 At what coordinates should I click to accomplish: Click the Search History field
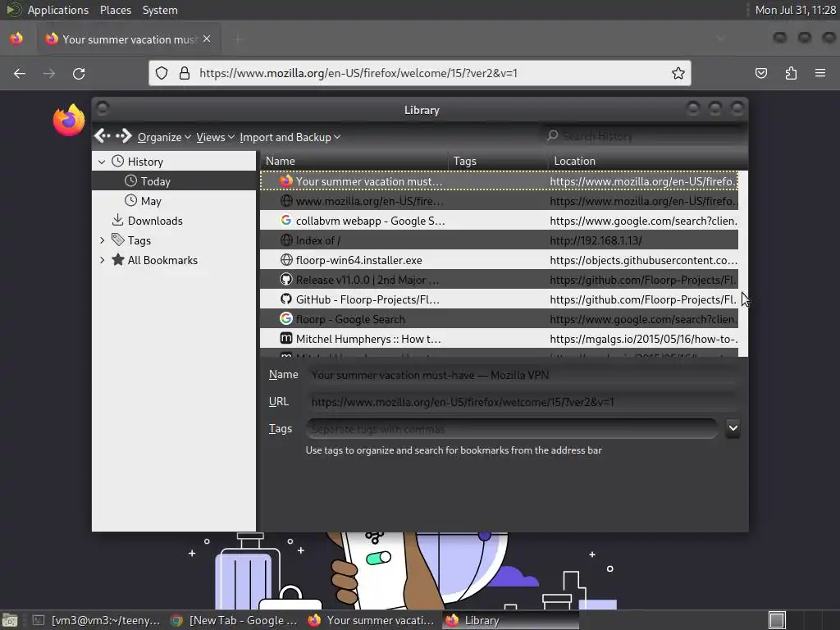[643, 136]
